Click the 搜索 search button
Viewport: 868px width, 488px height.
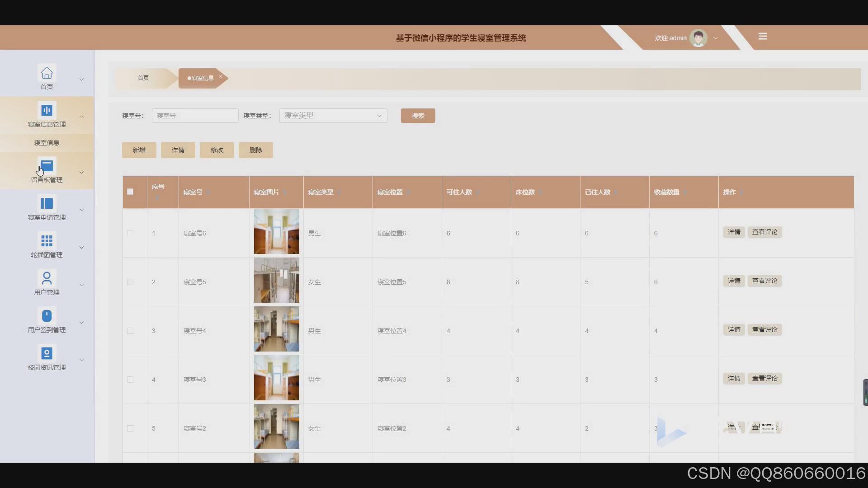[x=418, y=116]
